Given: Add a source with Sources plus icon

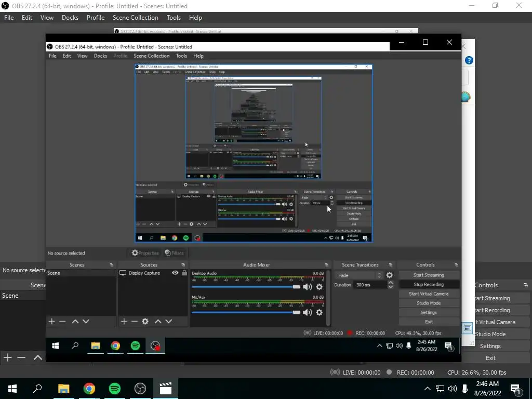Looking at the screenshot, I should pos(124,321).
